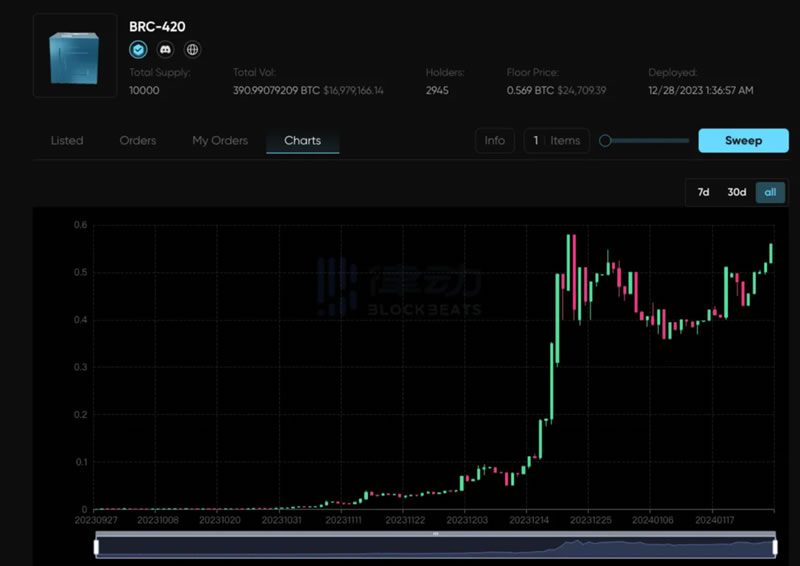Open the Orders tab
800x566 pixels.
tap(138, 140)
